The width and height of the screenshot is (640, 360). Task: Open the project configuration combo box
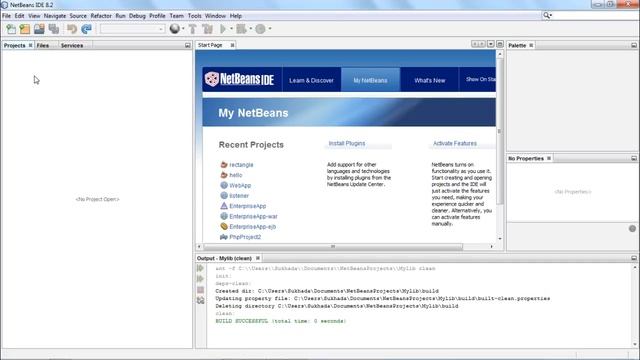(132, 29)
